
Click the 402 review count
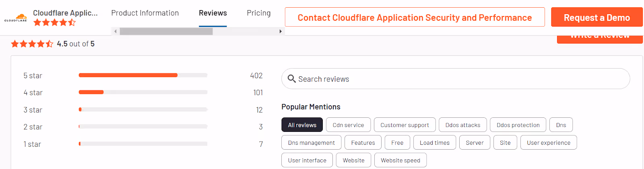tap(256, 76)
